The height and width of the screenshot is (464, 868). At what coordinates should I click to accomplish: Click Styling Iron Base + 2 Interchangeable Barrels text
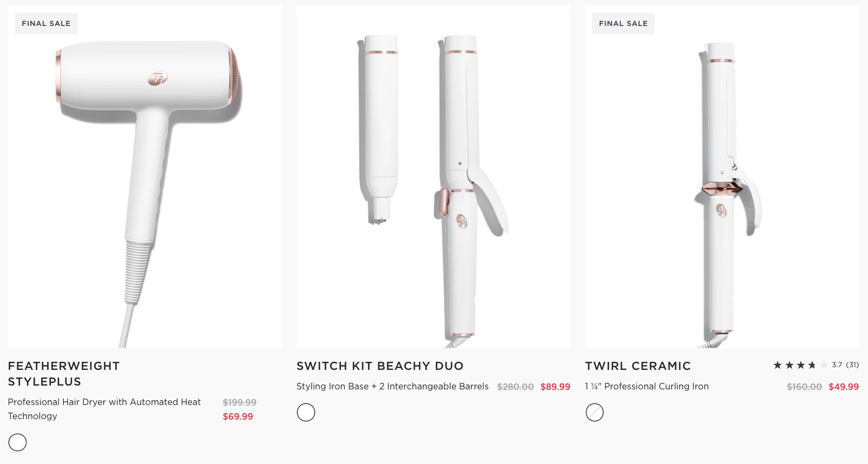click(x=392, y=387)
